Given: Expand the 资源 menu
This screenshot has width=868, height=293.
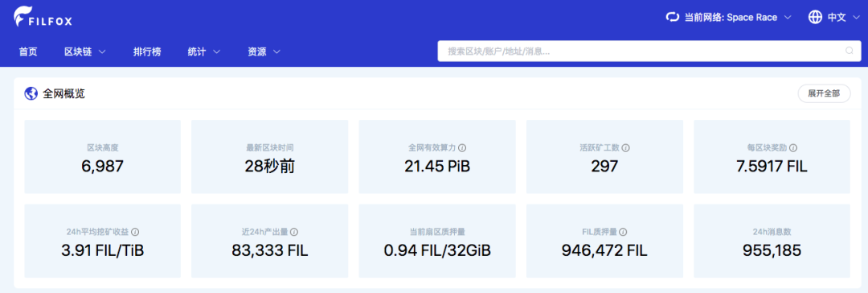Looking at the screenshot, I should pyautogui.click(x=264, y=52).
